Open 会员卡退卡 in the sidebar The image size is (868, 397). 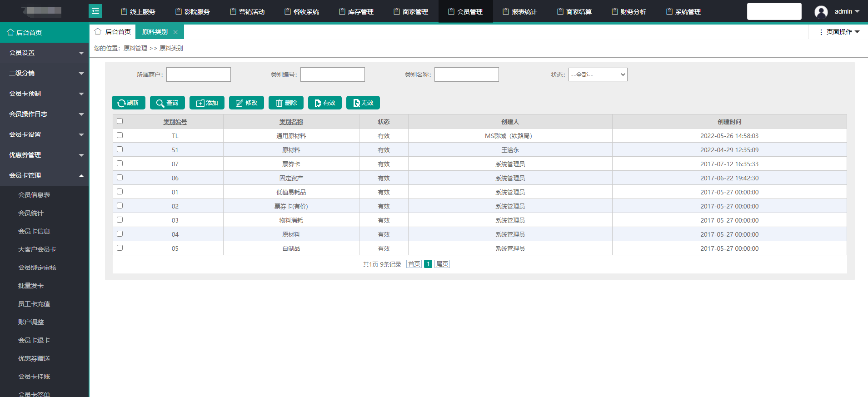(x=34, y=340)
